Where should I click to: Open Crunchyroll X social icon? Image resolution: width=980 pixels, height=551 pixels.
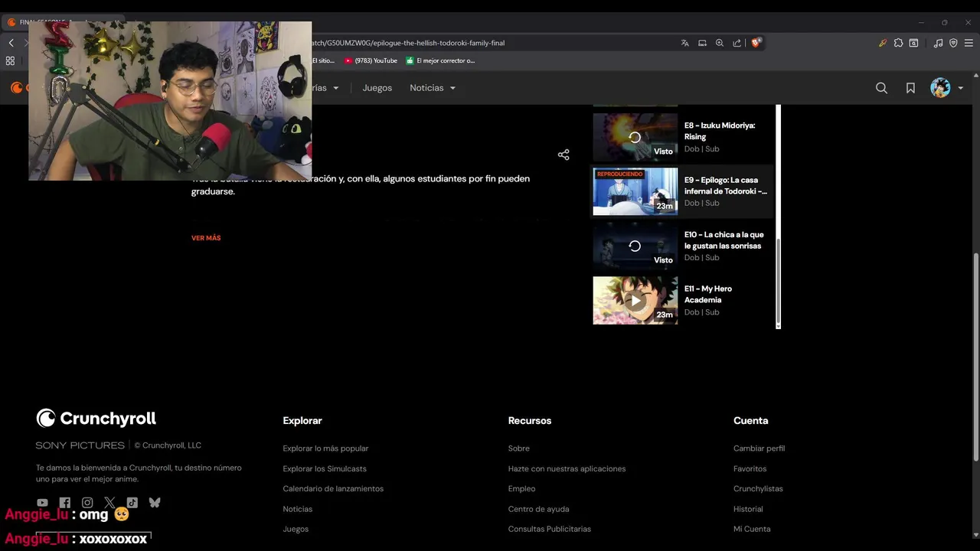click(x=109, y=503)
